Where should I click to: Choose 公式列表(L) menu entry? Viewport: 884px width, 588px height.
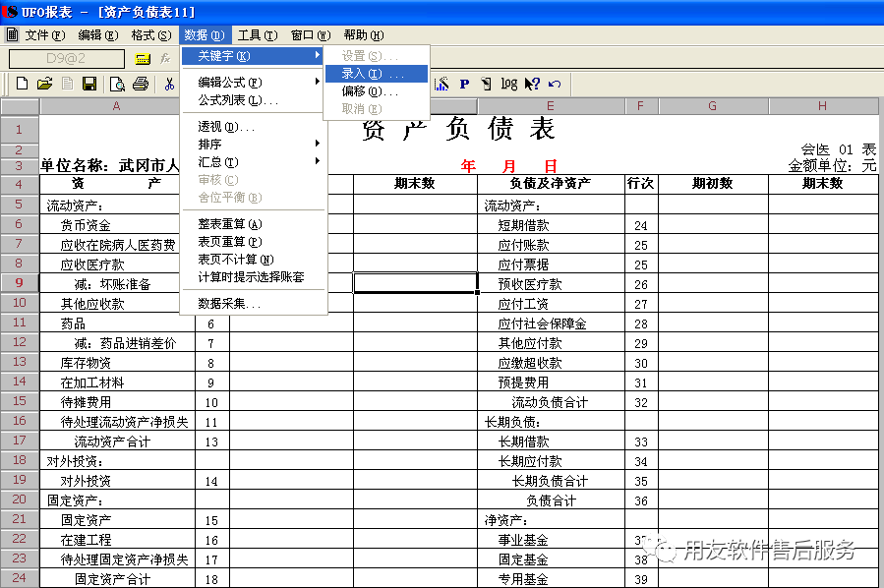[253, 100]
